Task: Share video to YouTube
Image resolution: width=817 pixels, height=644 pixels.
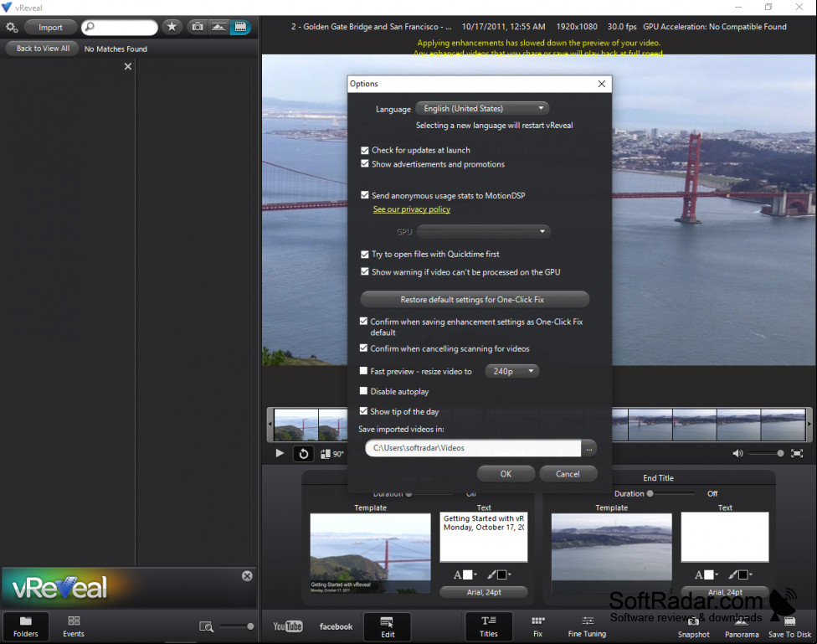Action: click(288, 626)
